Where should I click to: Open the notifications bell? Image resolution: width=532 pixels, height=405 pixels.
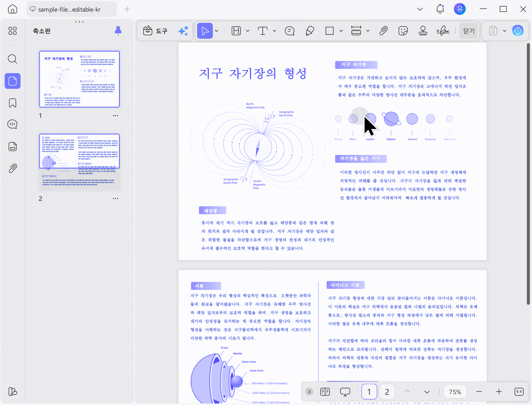[440, 9]
